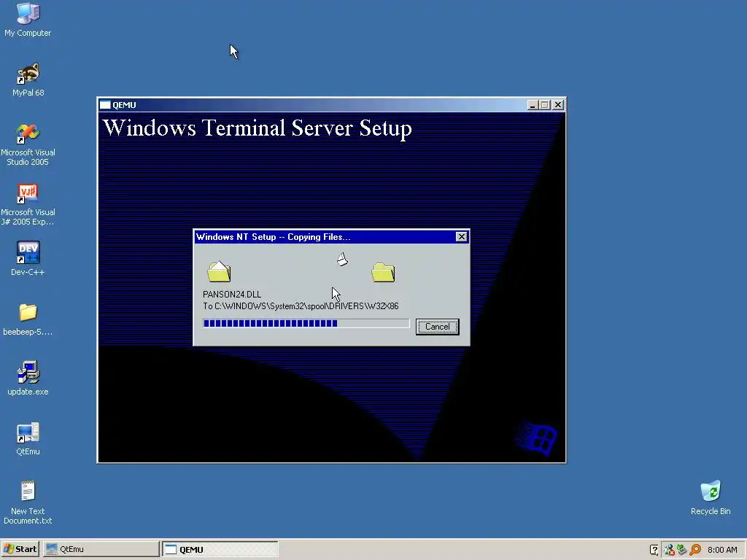747x560 pixels.
Task: Click the flying paper sheet animation icon
Action: (342, 260)
